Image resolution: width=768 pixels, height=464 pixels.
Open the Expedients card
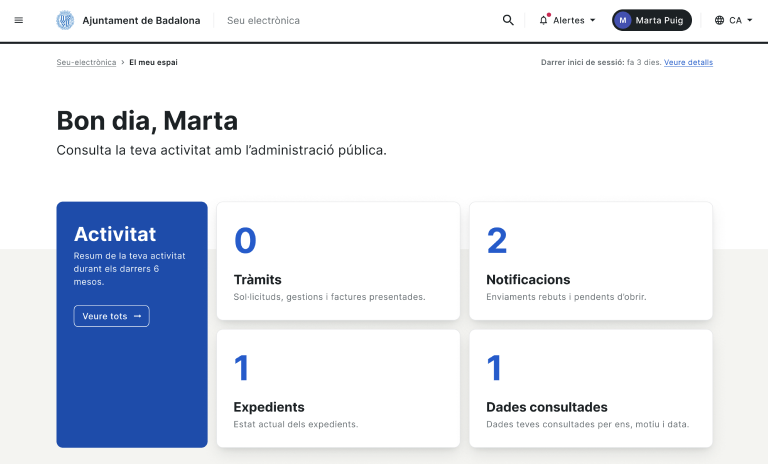point(338,388)
